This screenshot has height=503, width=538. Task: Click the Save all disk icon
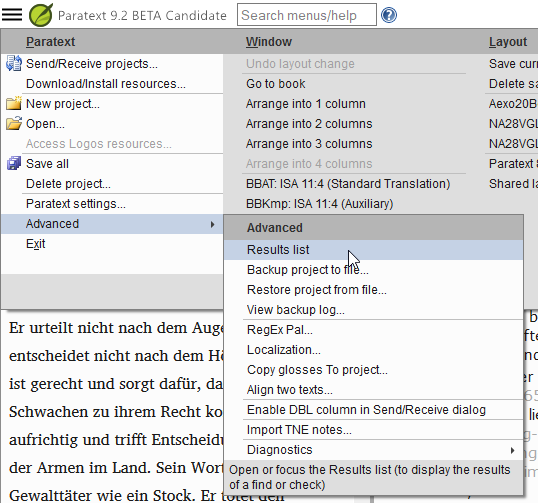tap(14, 163)
